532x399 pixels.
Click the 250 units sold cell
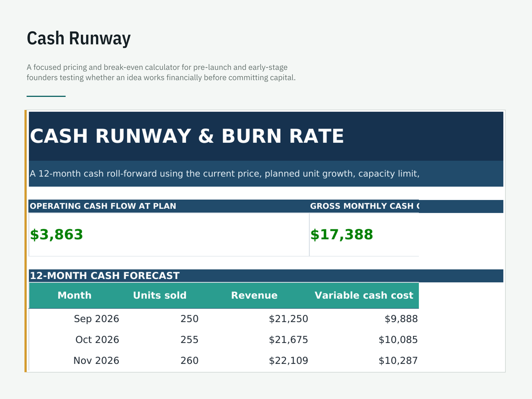(190, 319)
